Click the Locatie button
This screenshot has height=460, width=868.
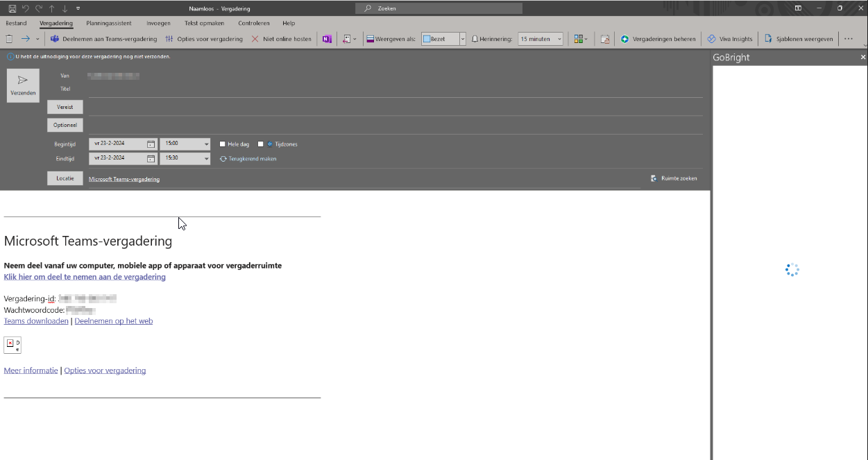65,178
